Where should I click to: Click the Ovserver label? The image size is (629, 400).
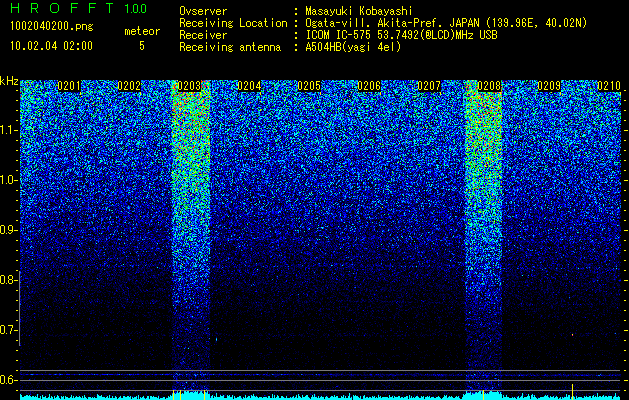pyautogui.click(x=203, y=11)
